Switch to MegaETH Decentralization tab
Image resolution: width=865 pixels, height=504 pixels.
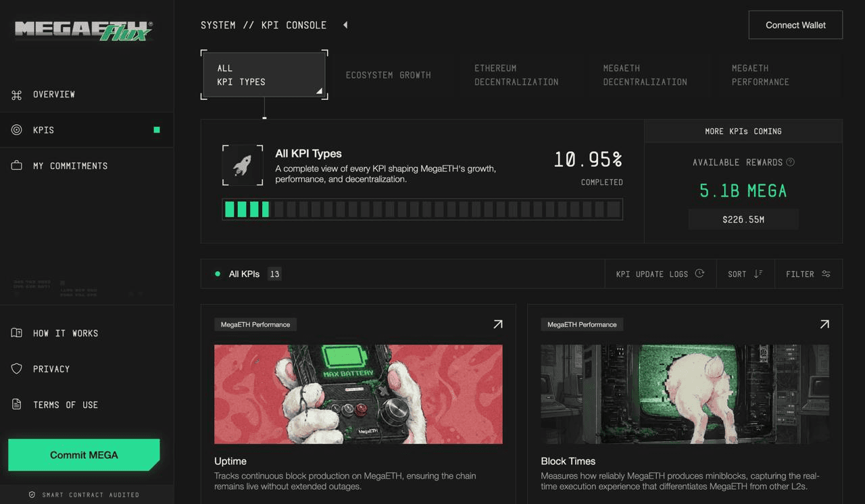645,75
